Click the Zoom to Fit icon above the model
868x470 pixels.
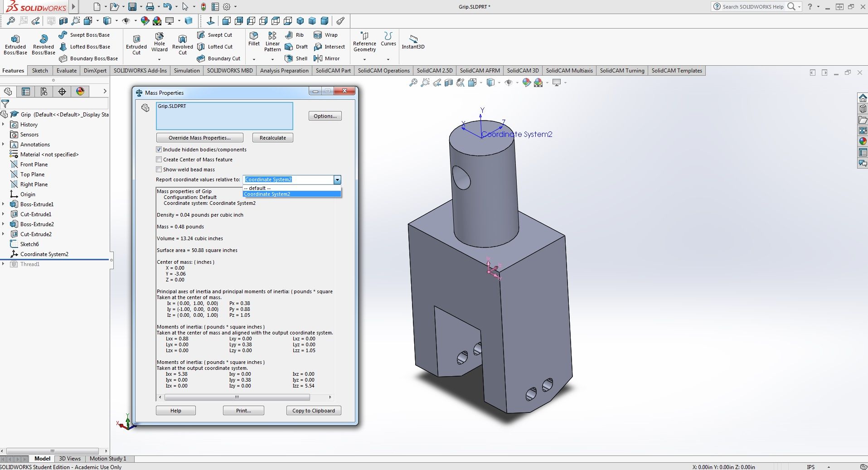click(413, 82)
